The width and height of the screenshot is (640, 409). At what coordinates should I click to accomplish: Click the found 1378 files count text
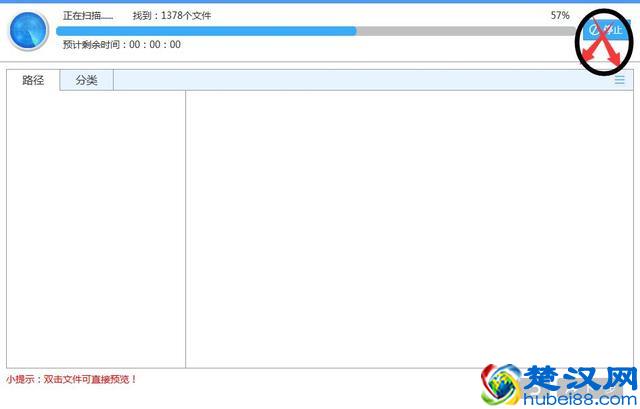click(172, 16)
